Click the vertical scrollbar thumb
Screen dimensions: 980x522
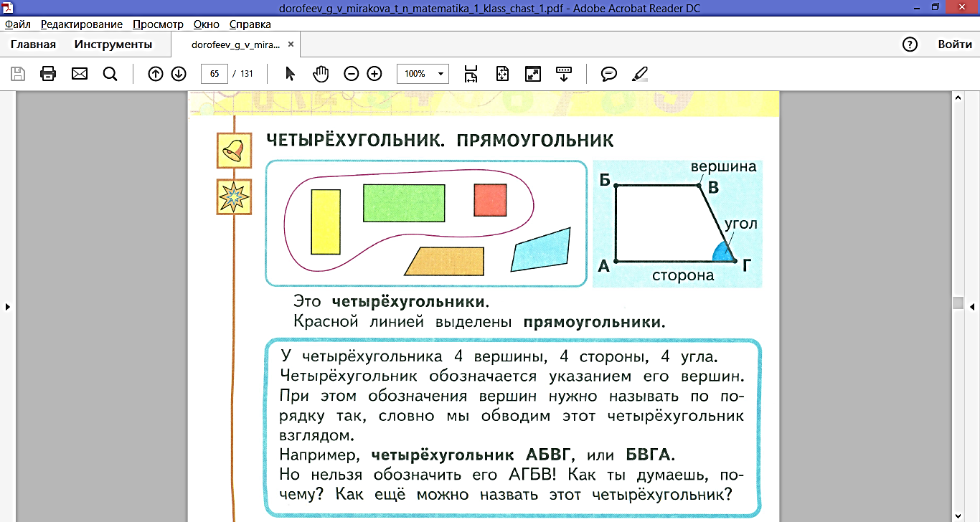(958, 303)
